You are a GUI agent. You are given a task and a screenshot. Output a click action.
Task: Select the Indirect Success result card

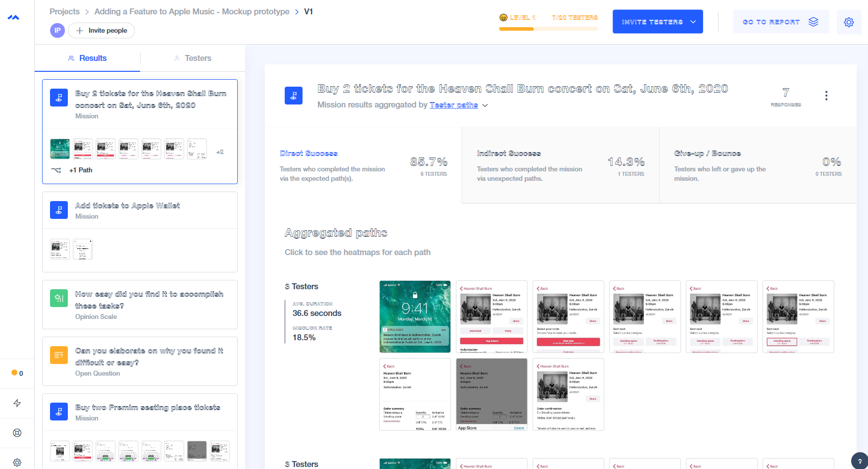click(561, 165)
